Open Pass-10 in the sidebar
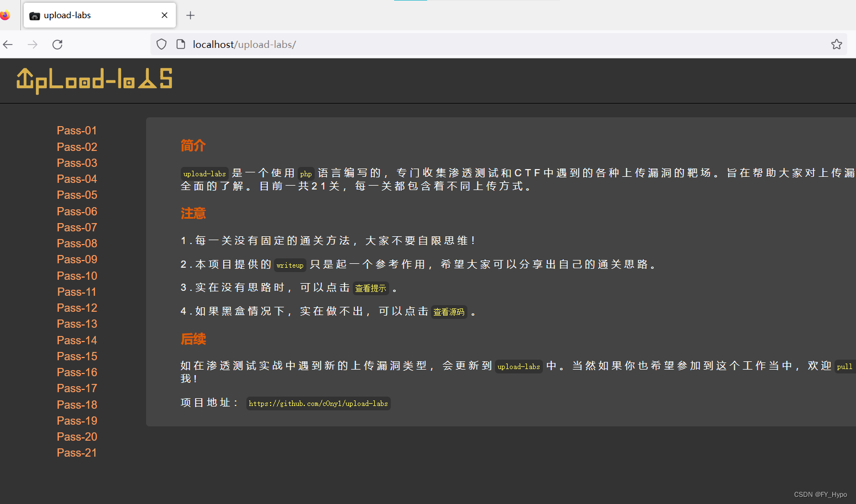 pos(77,276)
